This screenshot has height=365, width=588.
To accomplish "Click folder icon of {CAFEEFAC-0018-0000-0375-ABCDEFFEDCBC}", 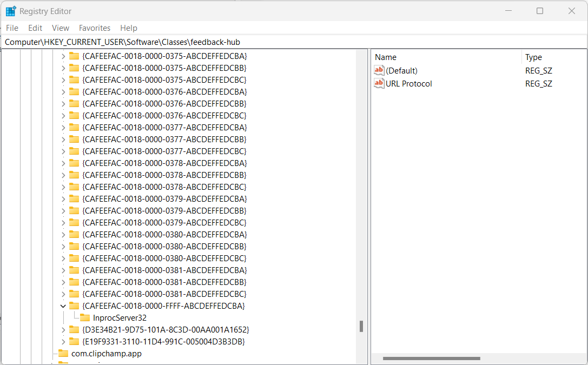I will [x=74, y=80].
